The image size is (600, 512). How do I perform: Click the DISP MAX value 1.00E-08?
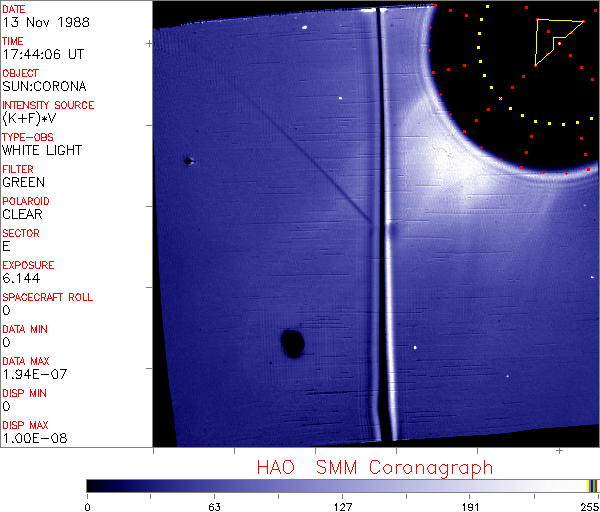click(34, 438)
